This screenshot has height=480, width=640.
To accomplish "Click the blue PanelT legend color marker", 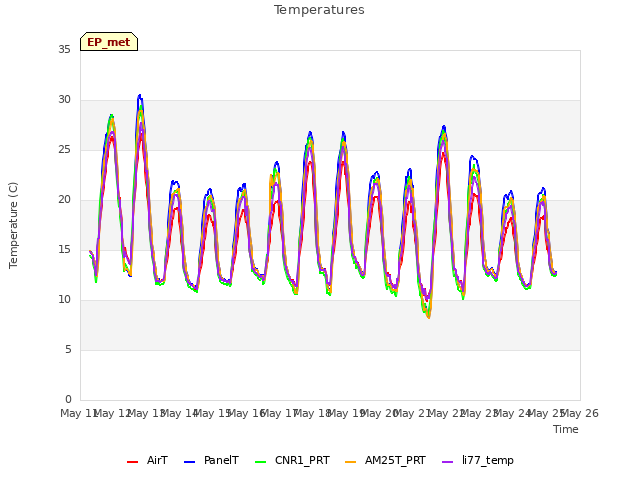I will [190, 462].
